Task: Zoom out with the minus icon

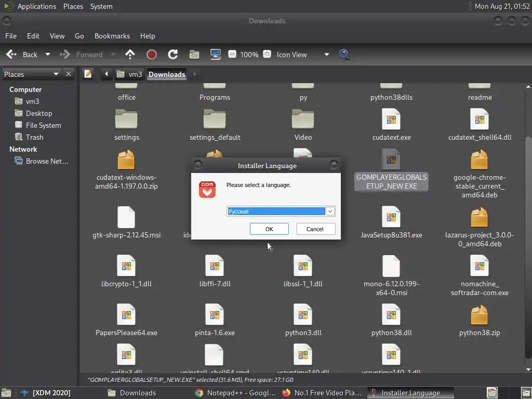Action: coord(232,54)
